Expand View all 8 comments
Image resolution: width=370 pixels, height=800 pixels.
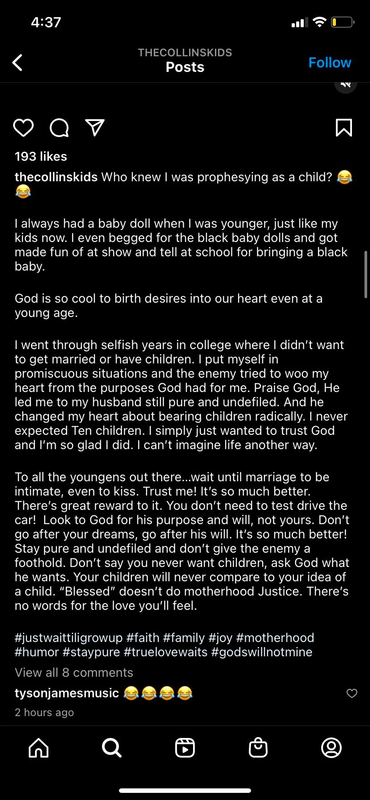[74, 672]
